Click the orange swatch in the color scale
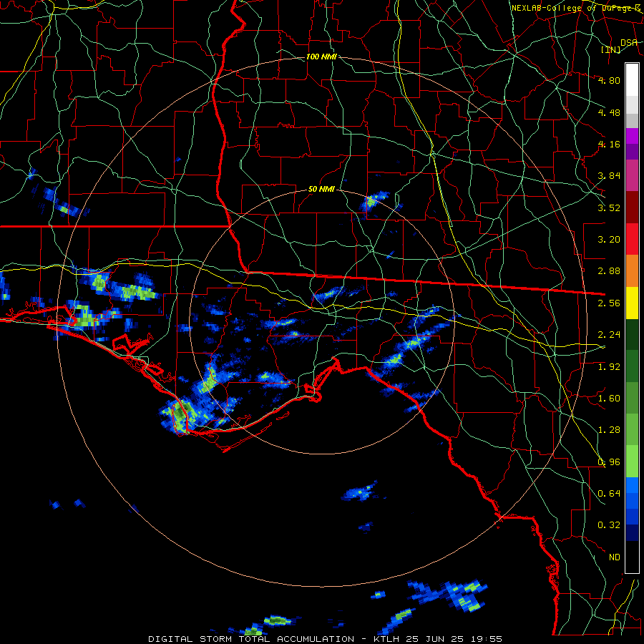Viewport: 644px width, 644px height. 632,271
